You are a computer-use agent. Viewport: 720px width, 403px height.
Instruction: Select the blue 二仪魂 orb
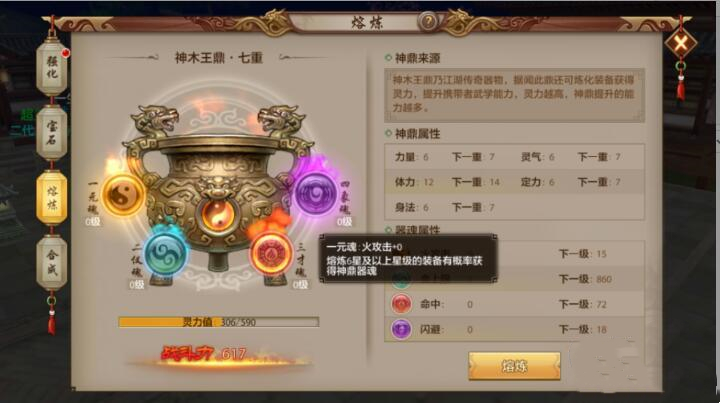(165, 254)
